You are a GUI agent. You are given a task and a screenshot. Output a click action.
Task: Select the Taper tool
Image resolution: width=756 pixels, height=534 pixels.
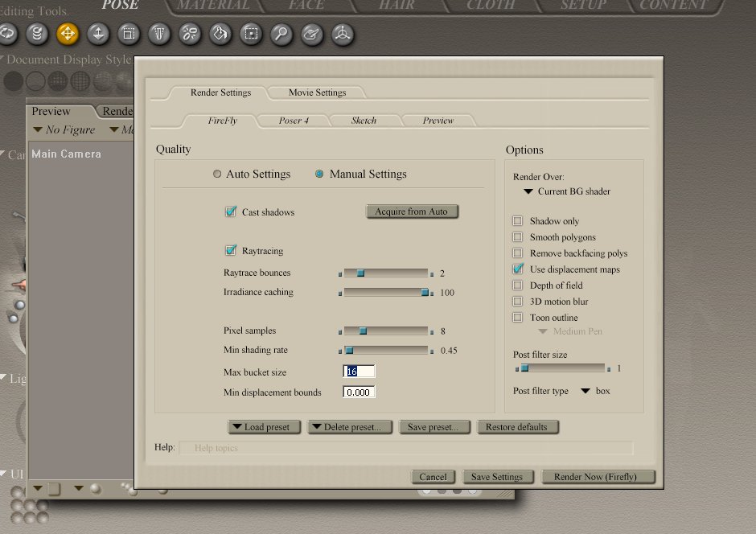pos(159,34)
